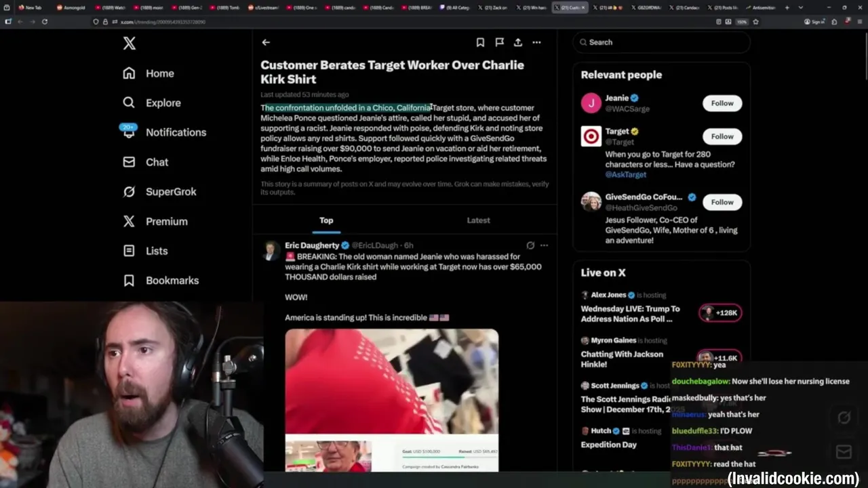Reset the 150% zoom indicator
Viewport: 868px width, 488px height.
click(742, 22)
